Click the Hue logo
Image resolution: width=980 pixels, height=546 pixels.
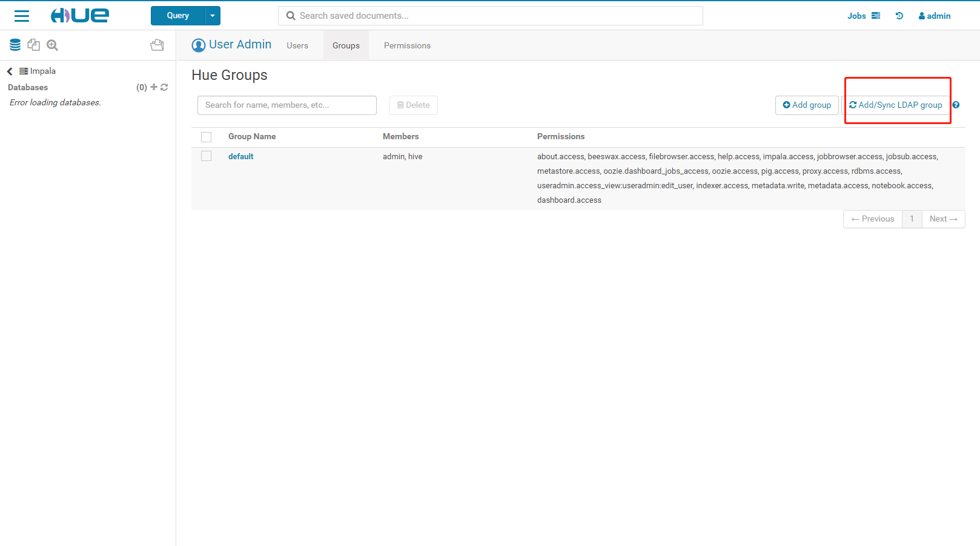coord(79,16)
